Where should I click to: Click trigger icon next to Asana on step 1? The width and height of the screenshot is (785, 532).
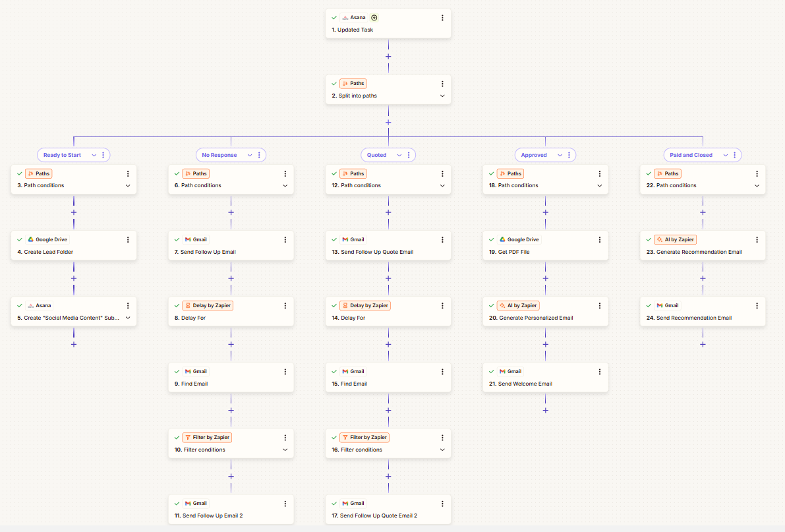(374, 18)
